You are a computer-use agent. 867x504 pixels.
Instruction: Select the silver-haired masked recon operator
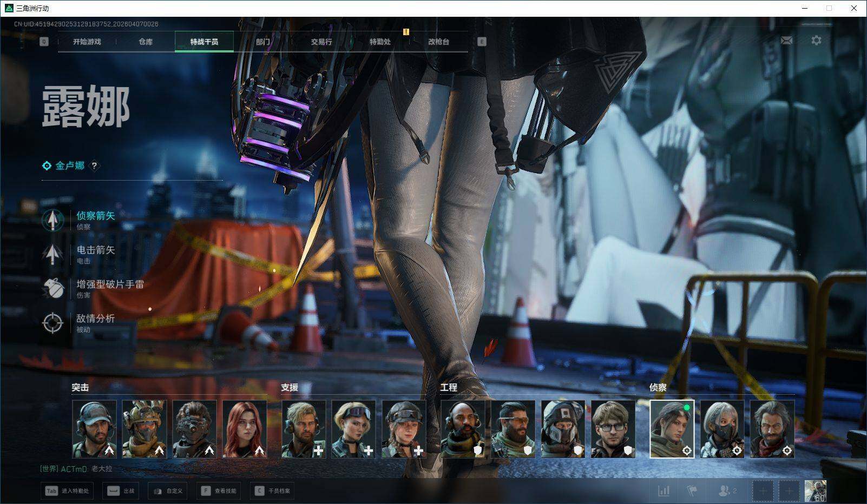[x=722, y=429]
